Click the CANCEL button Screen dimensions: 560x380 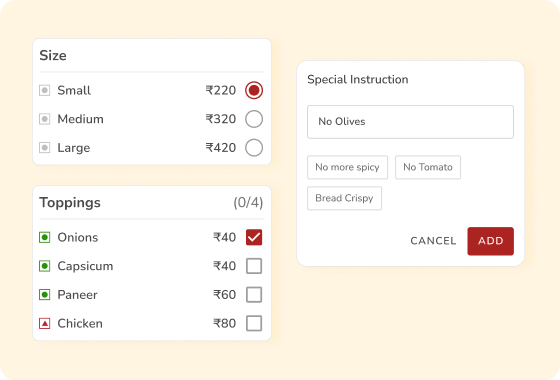click(x=433, y=241)
